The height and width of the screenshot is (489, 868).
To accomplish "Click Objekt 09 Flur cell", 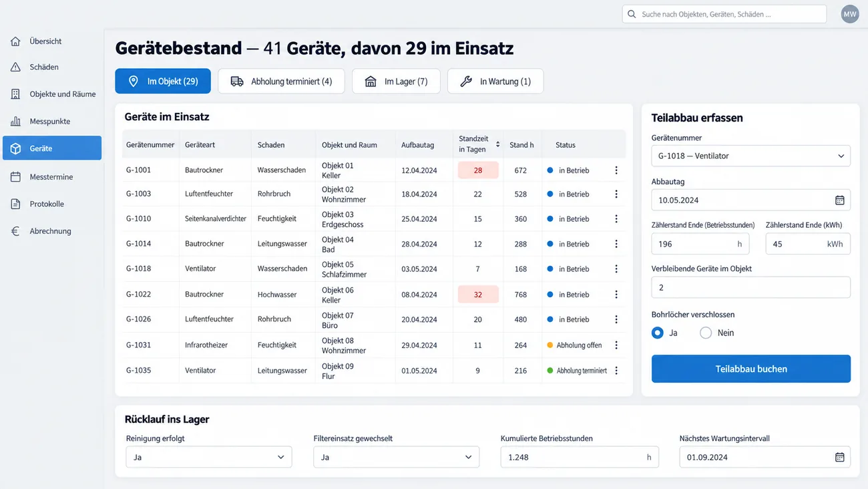I will [338, 371].
